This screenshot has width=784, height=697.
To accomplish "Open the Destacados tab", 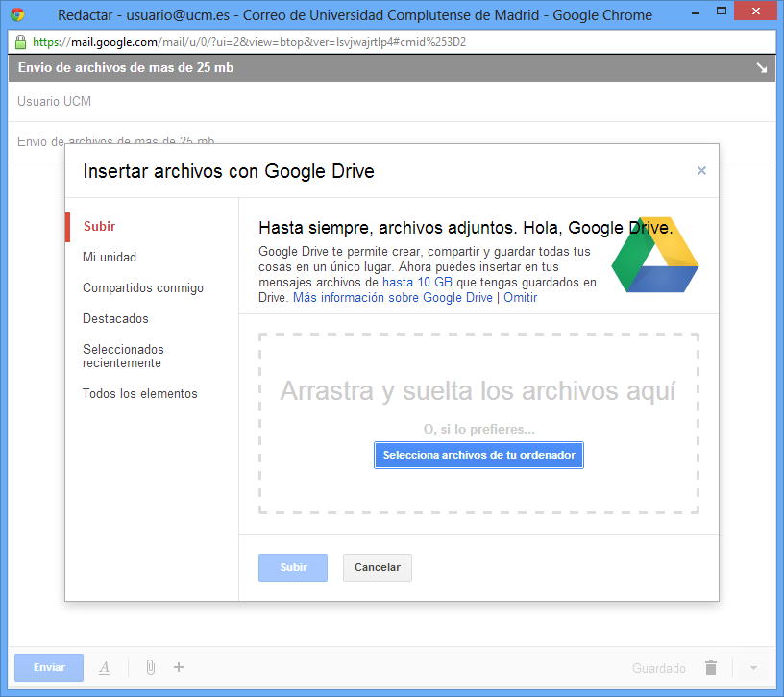I will (115, 319).
